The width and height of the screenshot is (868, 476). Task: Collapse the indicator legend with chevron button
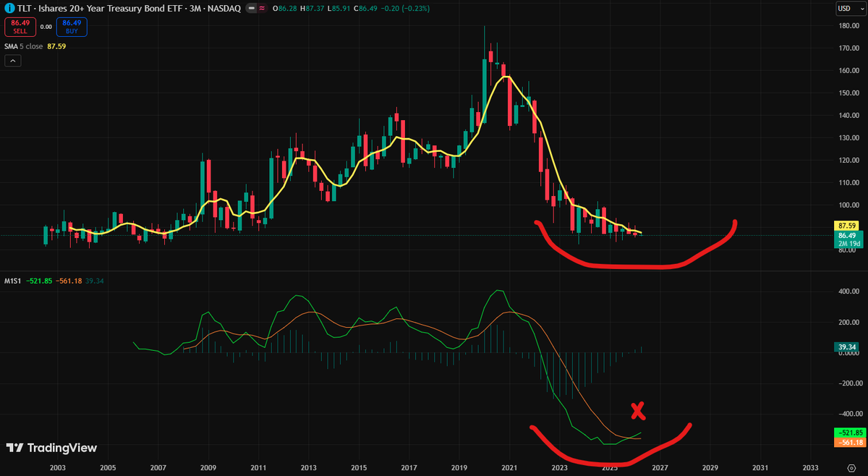point(13,61)
